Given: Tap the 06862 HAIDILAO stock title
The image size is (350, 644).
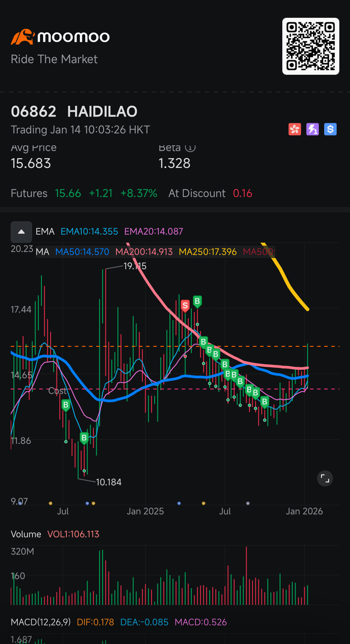Looking at the screenshot, I should point(74,112).
